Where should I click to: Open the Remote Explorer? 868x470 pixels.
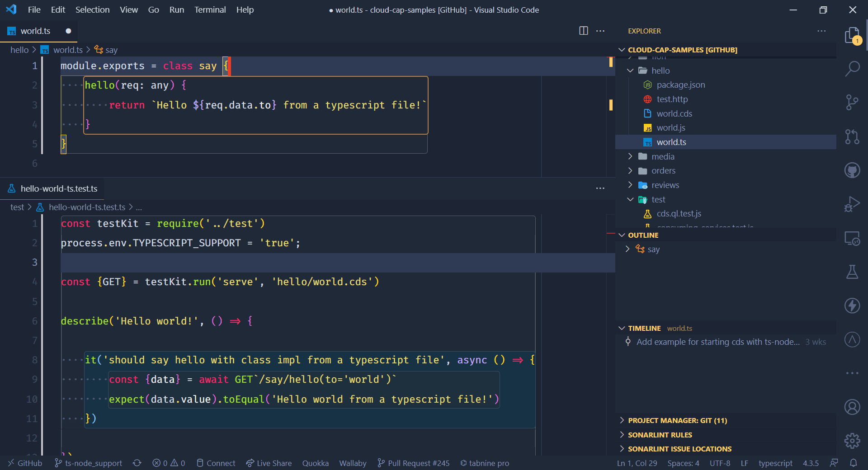click(852, 239)
